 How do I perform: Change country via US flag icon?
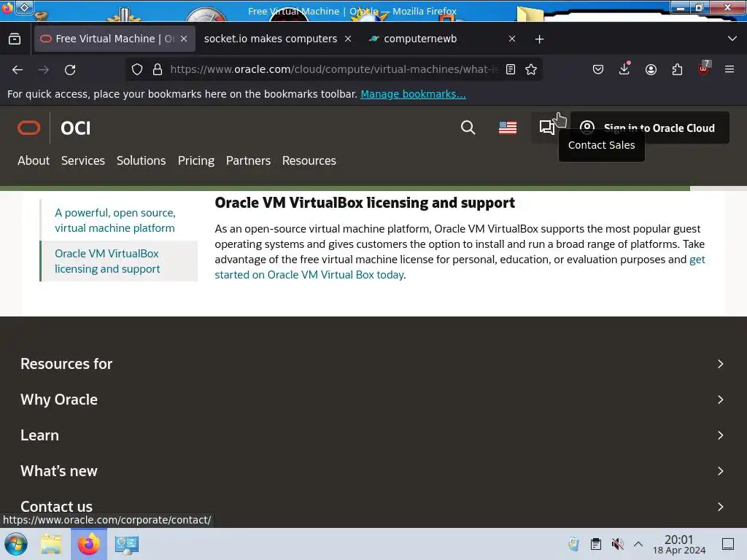pos(508,128)
